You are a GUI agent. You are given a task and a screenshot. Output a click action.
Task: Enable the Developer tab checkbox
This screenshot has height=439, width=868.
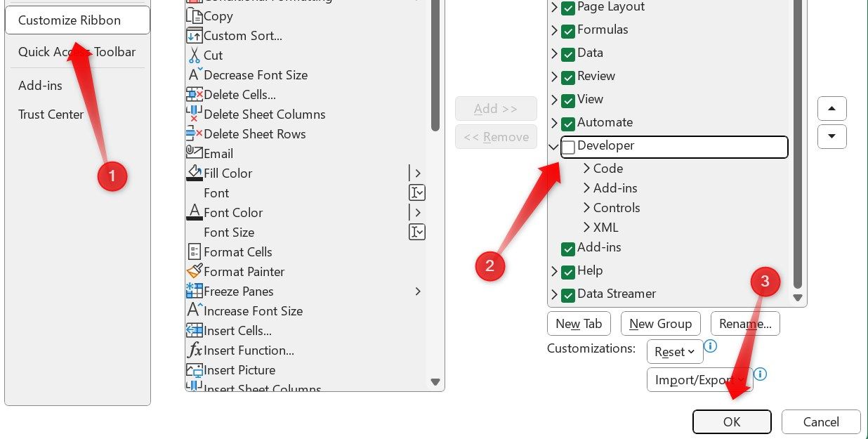pos(568,147)
